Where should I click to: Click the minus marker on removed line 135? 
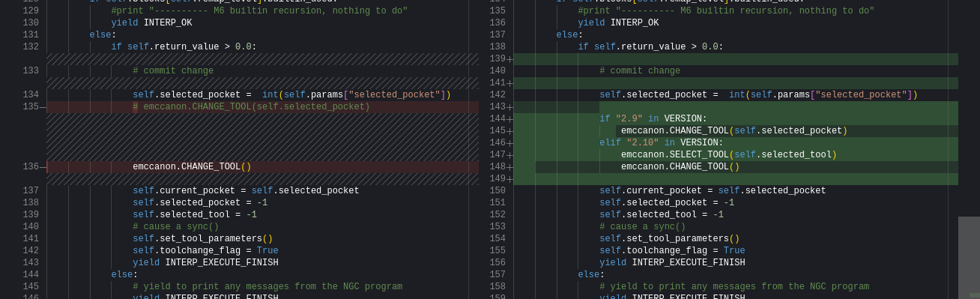pos(43,107)
